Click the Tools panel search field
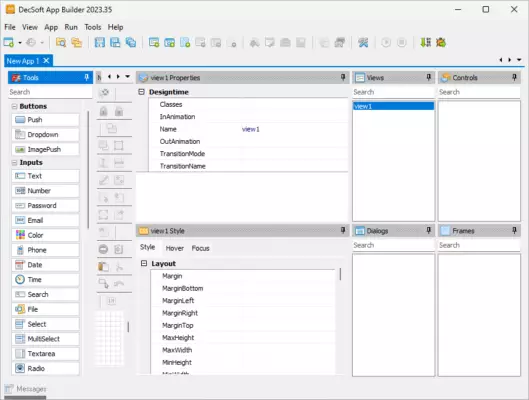Image resolution: width=529 pixels, height=400 pixels. [50, 92]
